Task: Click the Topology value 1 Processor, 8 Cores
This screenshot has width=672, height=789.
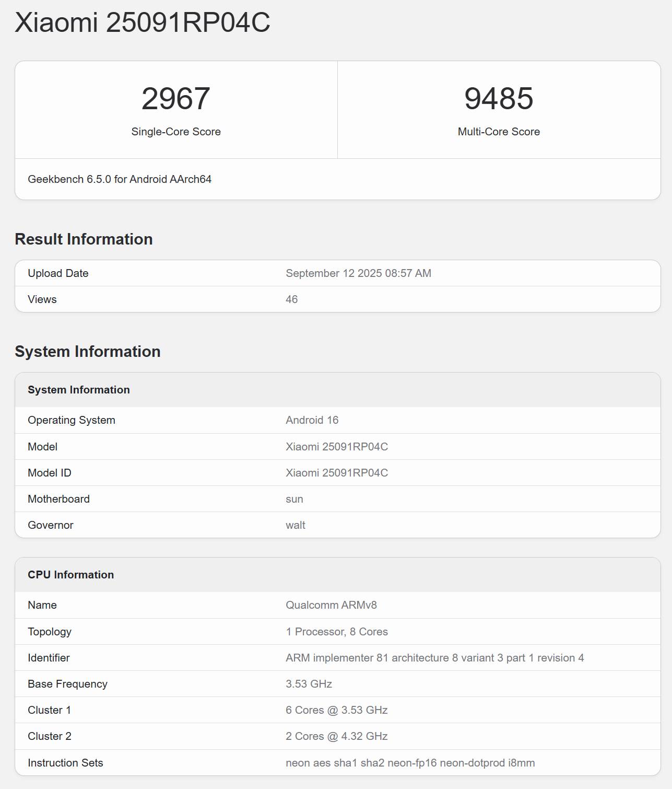Action: 336,632
